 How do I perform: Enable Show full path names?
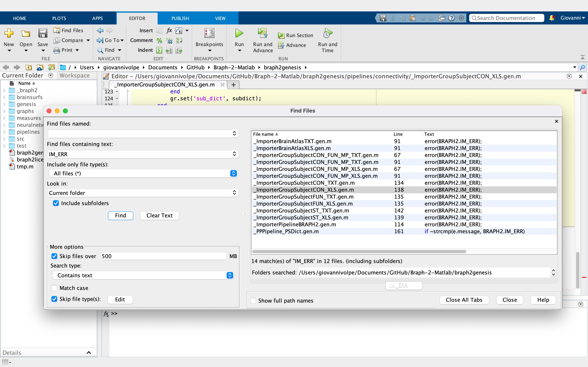pos(253,300)
